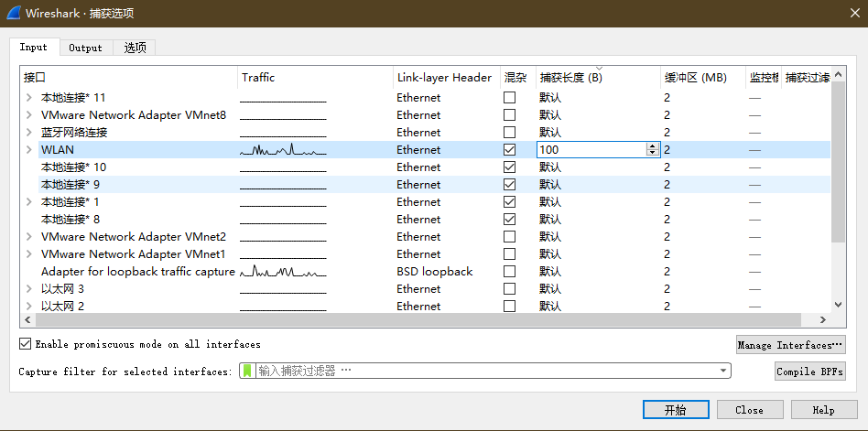Switch to the 选项 tab
868x431 pixels.
[x=135, y=48]
